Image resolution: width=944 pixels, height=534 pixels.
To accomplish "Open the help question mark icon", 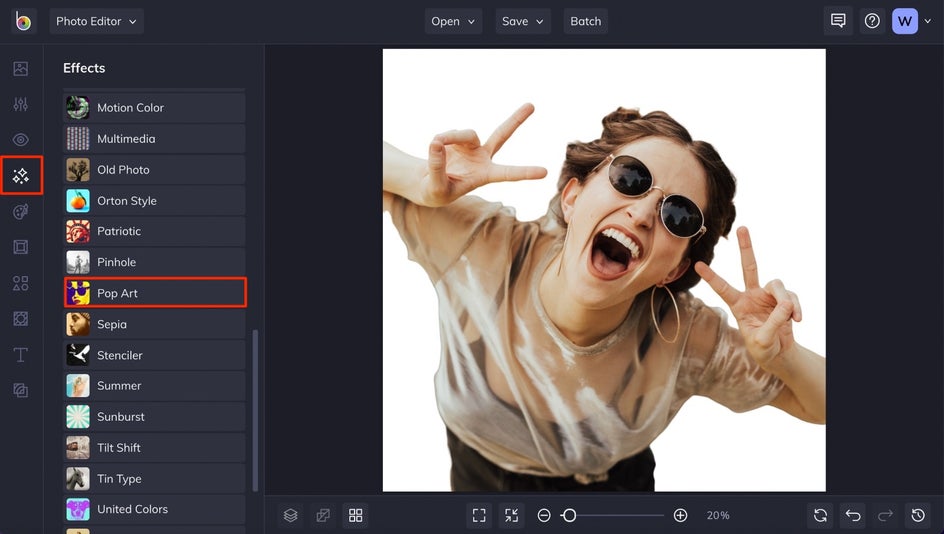I will point(872,21).
